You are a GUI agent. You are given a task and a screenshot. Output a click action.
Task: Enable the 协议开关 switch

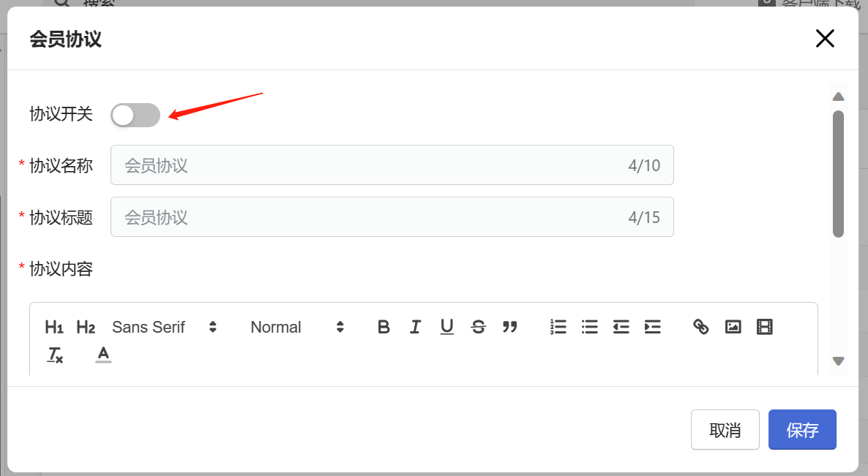tap(135, 115)
